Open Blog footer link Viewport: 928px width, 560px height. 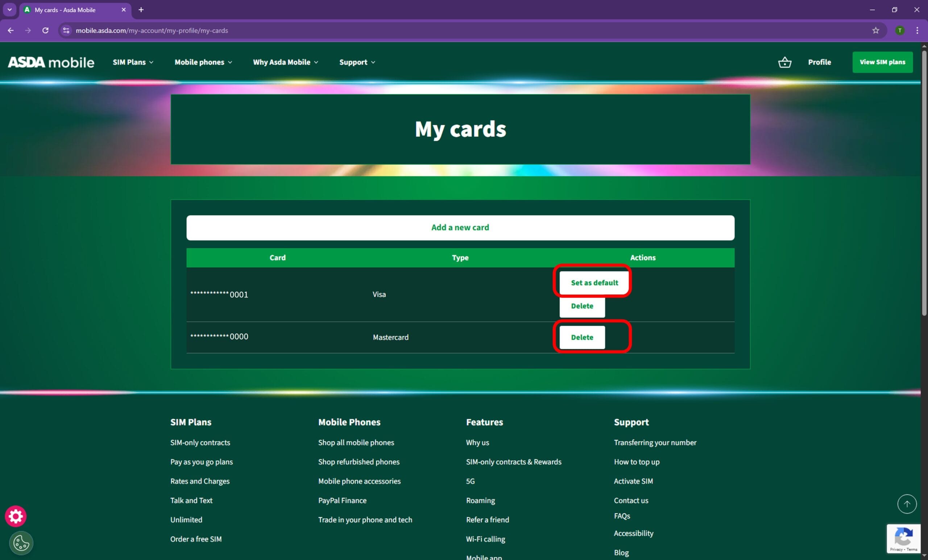(621, 552)
